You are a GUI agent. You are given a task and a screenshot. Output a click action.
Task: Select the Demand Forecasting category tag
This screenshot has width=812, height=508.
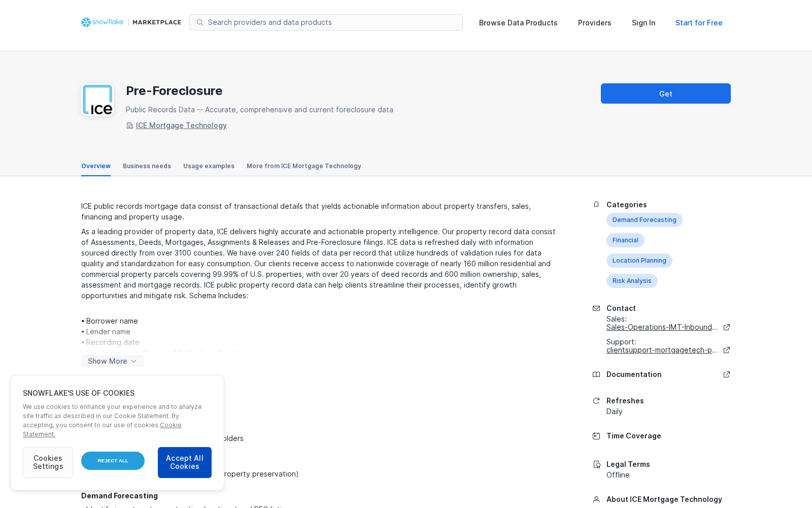645,220
